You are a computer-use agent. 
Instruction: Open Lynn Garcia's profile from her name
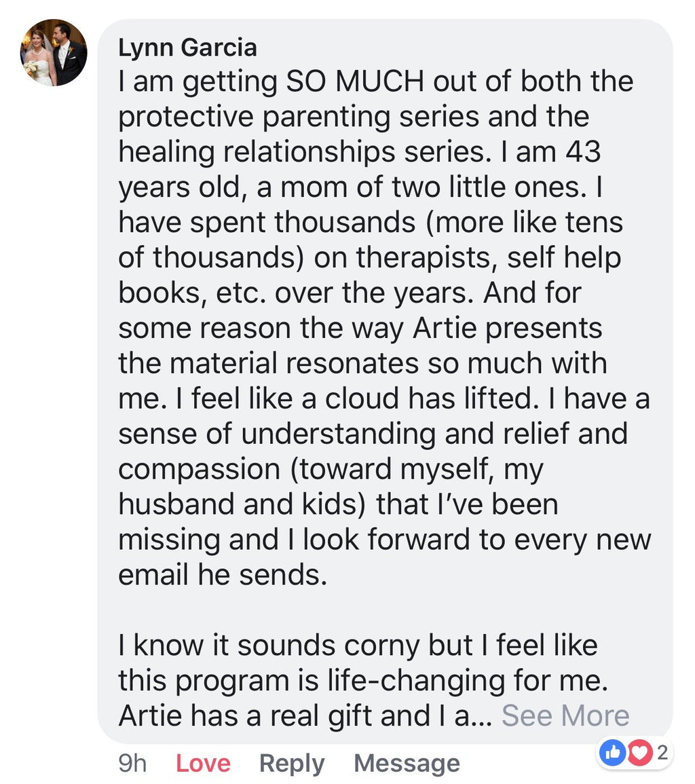187,48
